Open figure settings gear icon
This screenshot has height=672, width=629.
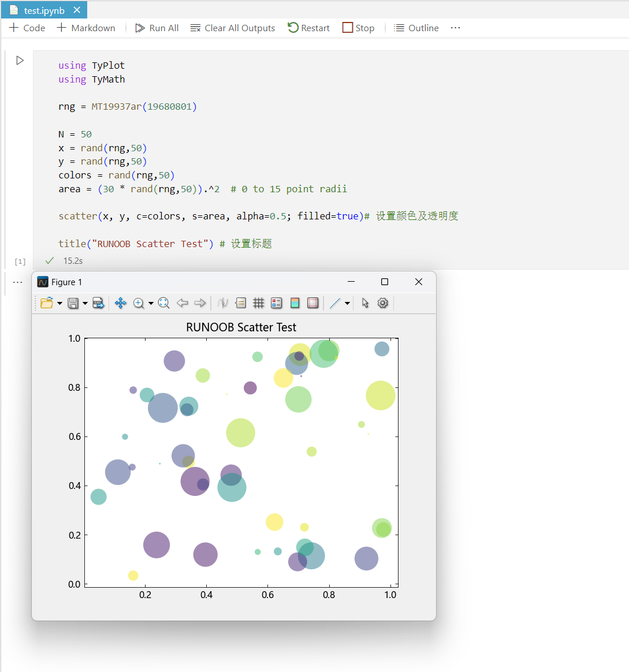pyautogui.click(x=383, y=303)
